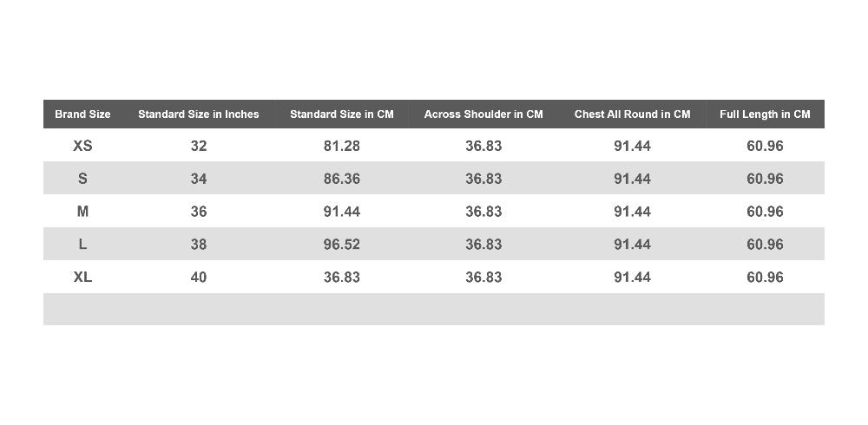
Task: Select the L brand size row label
Action: 82,244
